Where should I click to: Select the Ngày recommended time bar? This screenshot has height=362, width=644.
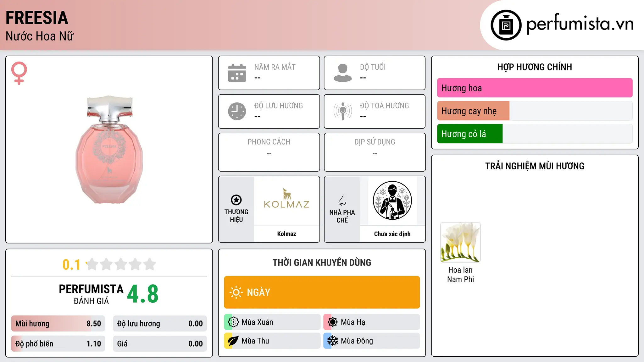pyautogui.click(x=322, y=292)
